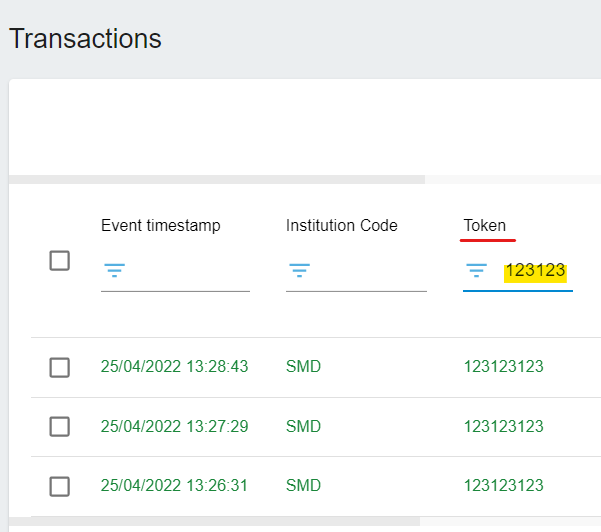Open the 25/04/2022 13:26:31 timestamp link

[174, 486]
